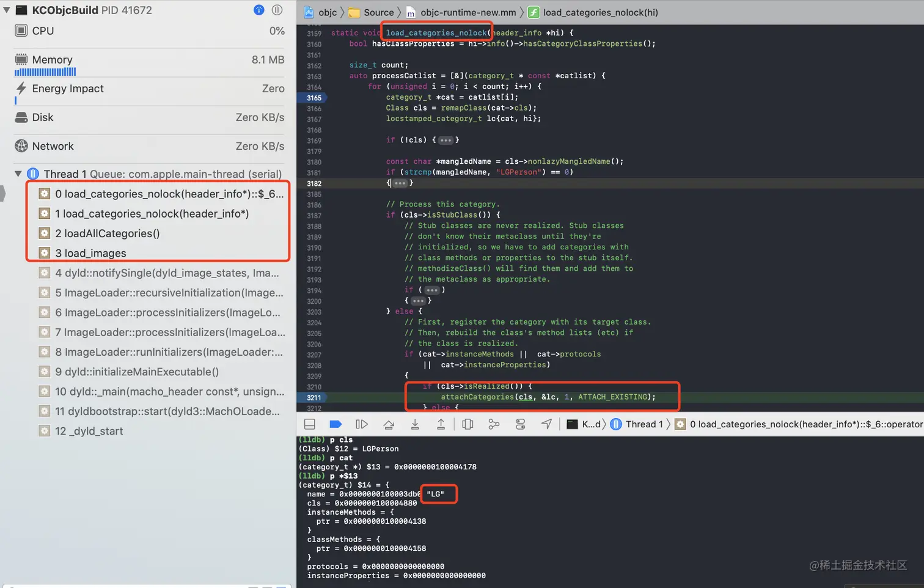Expand folded code on line 3194
Viewport: 924px width, 588px height.
click(x=432, y=290)
